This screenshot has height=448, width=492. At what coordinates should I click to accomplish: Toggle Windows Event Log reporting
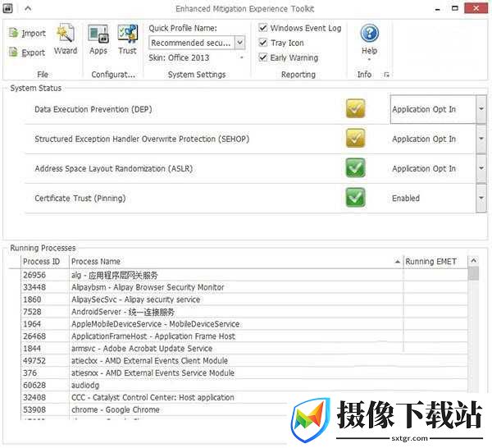(x=263, y=28)
